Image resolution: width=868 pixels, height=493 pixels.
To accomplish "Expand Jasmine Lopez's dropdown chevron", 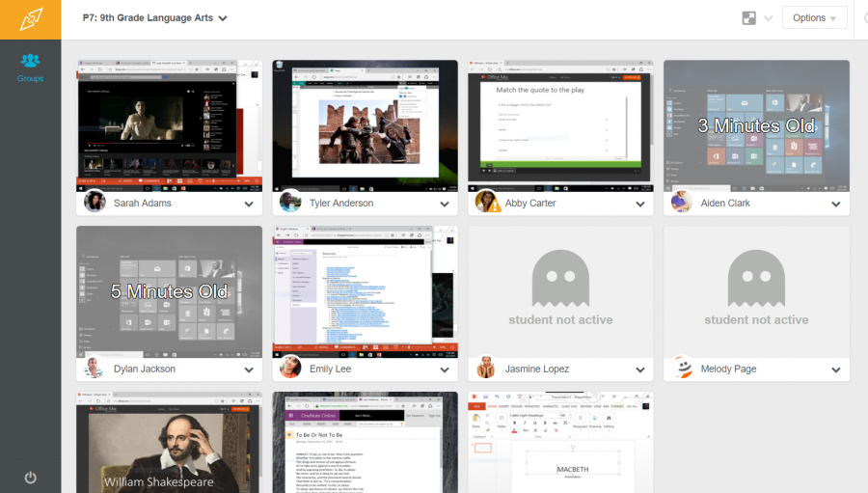I will (x=640, y=370).
